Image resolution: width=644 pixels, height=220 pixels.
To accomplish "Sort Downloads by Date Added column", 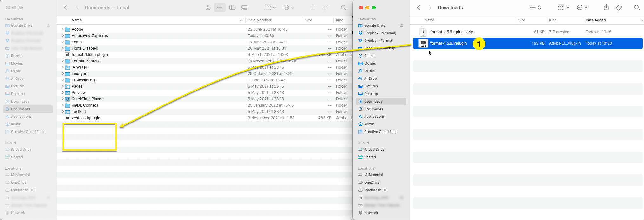I will [x=595, y=20].
